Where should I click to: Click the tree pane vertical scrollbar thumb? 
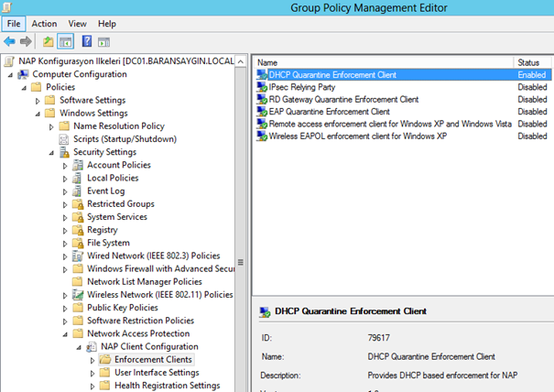pyautogui.click(x=241, y=262)
